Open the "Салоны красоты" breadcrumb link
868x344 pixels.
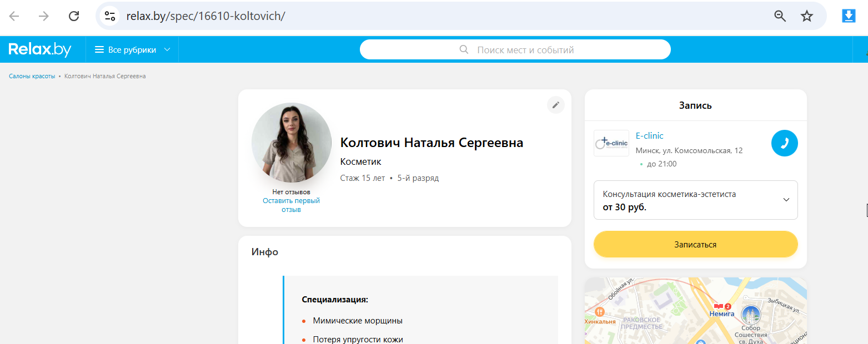click(32, 76)
